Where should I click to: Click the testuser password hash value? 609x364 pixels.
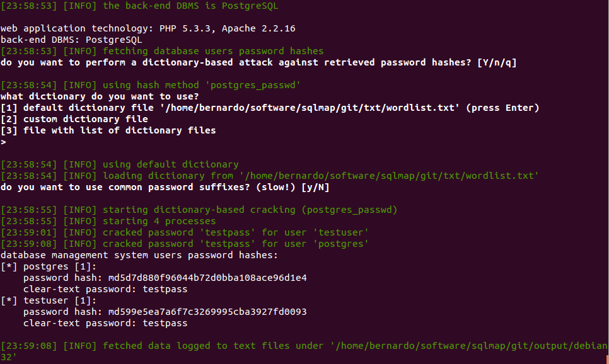[x=207, y=312]
